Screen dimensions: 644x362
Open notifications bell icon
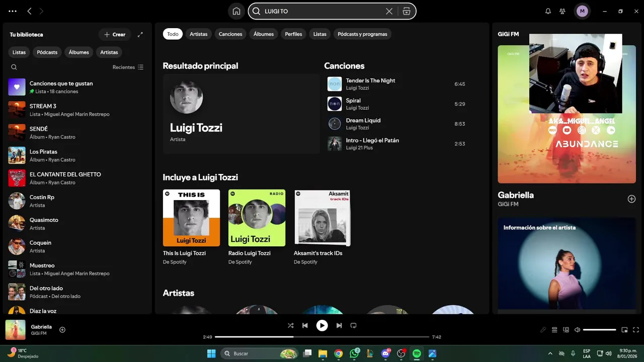coord(548,11)
